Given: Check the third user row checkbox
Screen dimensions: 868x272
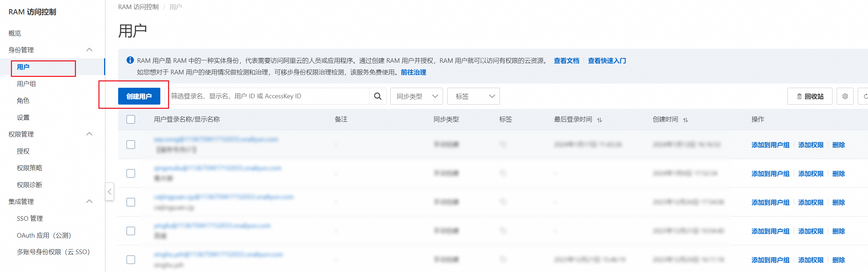Looking at the screenshot, I should click(131, 202).
